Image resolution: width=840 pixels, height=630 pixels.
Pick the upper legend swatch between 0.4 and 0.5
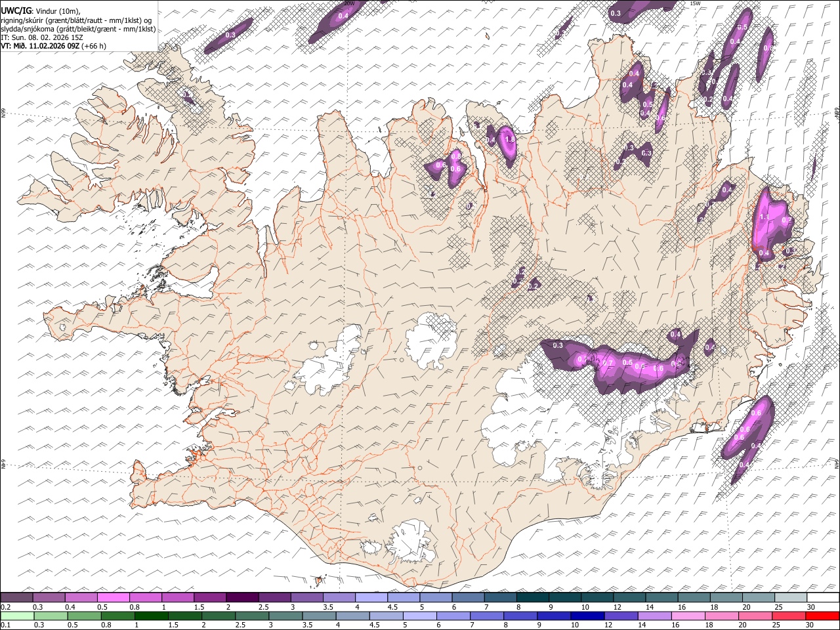coord(81,597)
